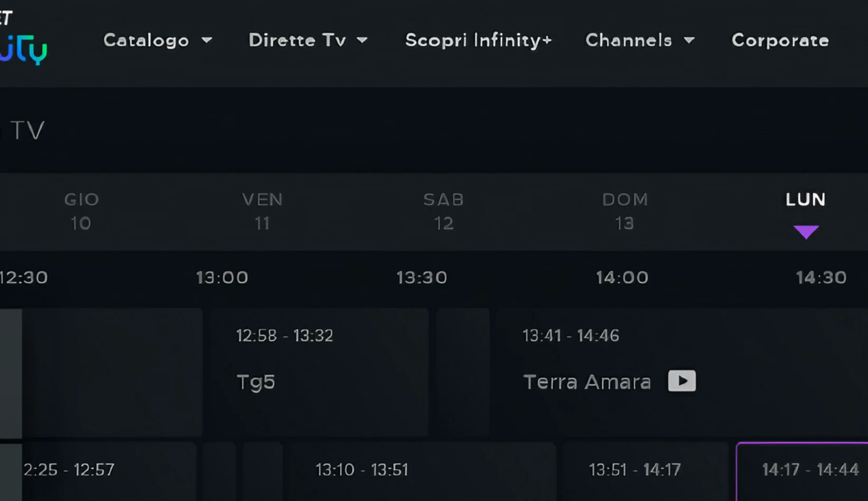Select the 13:51 - 14:17 program slot
868x501 pixels.
point(644,472)
